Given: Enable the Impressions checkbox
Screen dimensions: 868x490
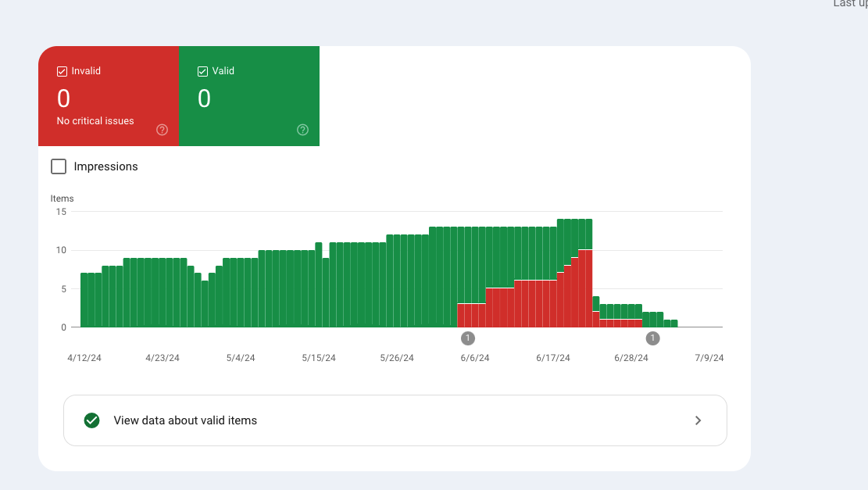Looking at the screenshot, I should (x=59, y=166).
